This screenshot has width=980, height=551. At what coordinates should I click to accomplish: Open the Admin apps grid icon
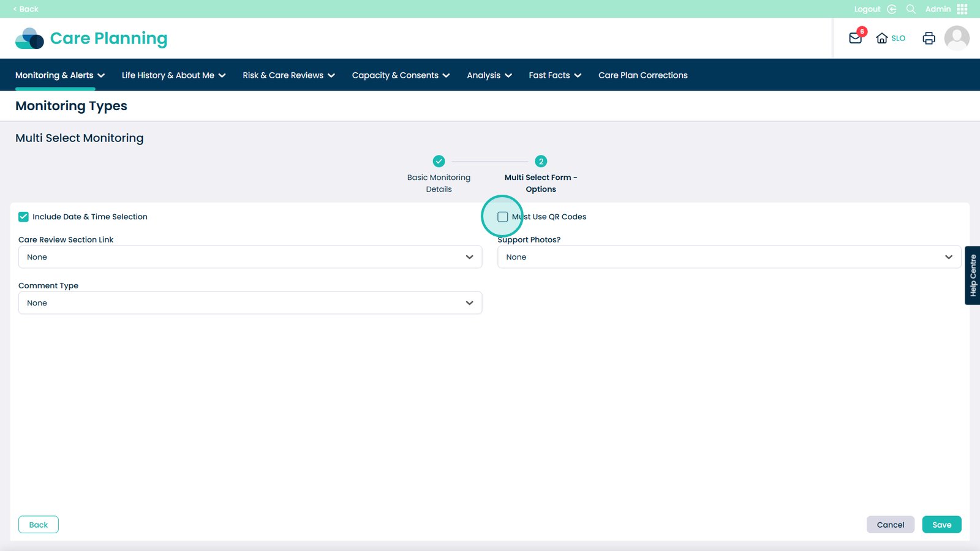pos(962,9)
